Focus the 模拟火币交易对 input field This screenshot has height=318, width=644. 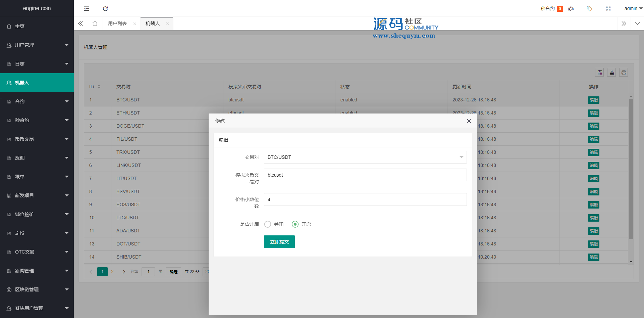365,175
